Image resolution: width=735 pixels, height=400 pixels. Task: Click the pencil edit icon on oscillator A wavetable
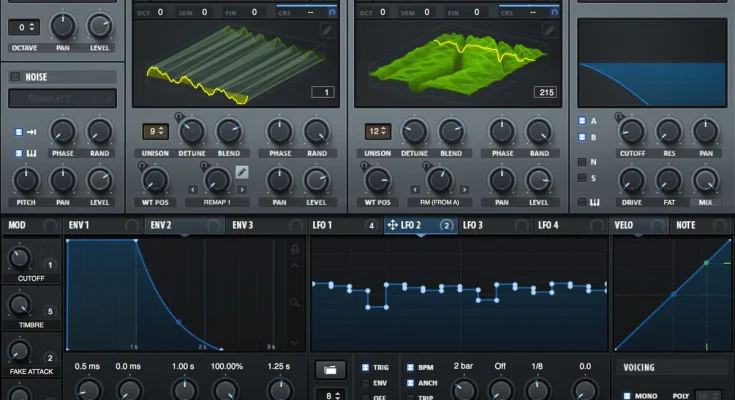pyautogui.click(x=327, y=32)
